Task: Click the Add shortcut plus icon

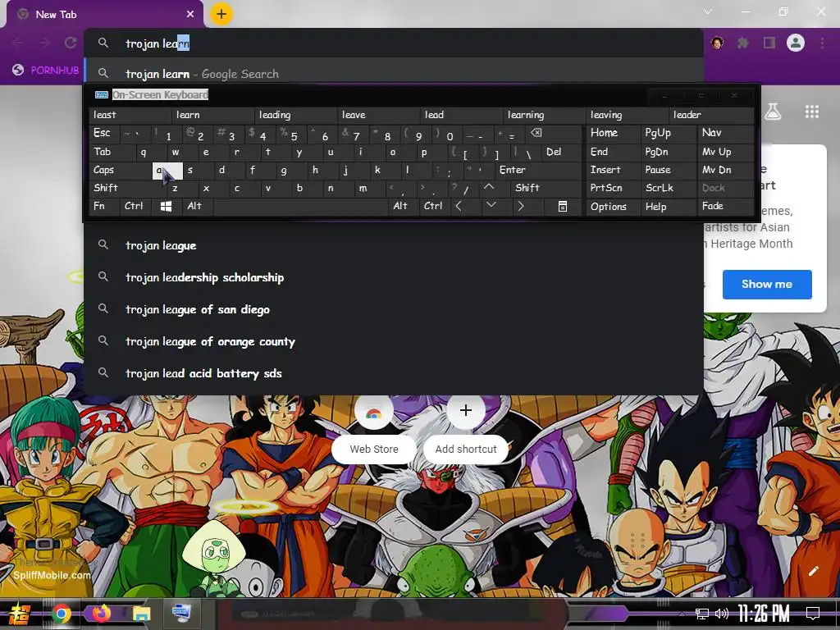Action: coord(466,410)
